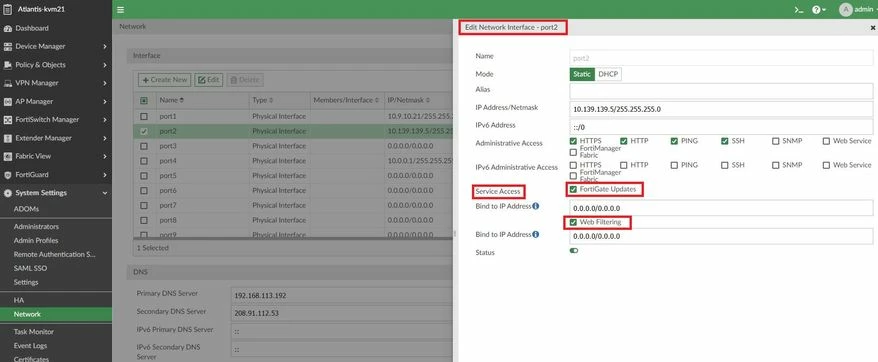The image size is (878, 362).
Task: Expand FortiGuard submenu chevron
Action: (105, 175)
